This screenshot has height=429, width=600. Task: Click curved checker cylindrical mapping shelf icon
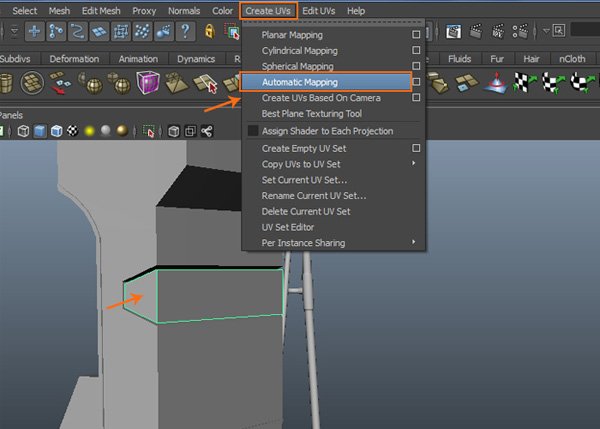click(x=554, y=83)
